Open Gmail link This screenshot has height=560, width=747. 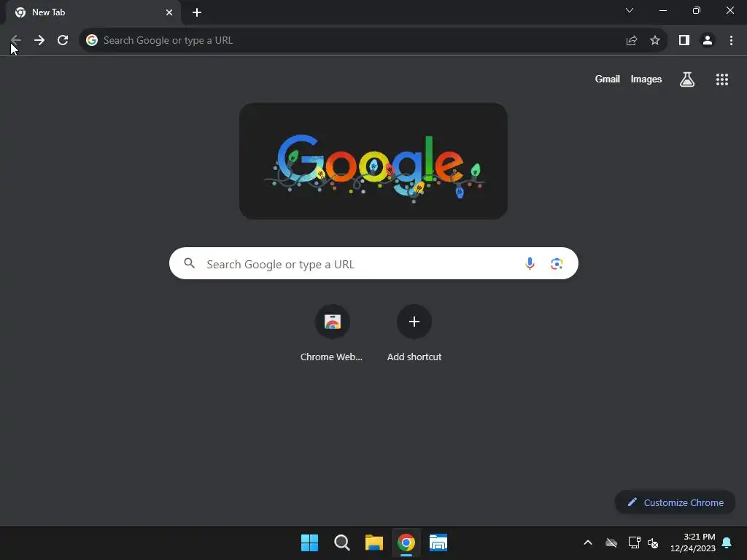[x=608, y=79]
